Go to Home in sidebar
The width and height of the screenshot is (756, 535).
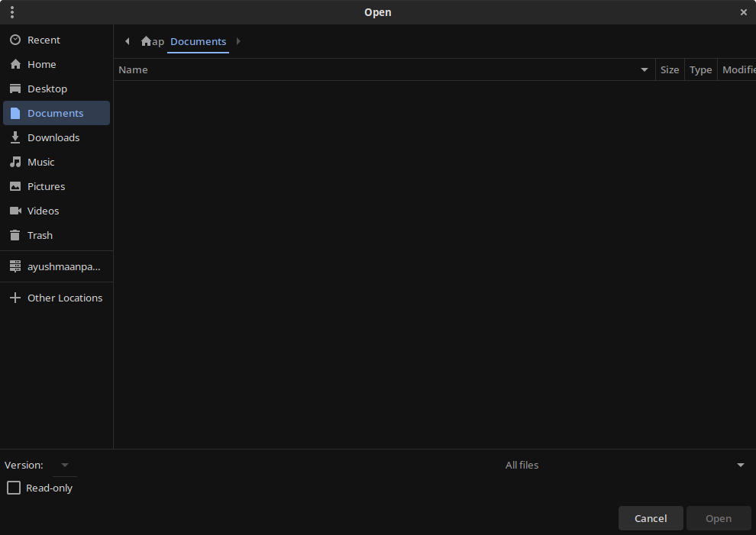click(57, 64)
